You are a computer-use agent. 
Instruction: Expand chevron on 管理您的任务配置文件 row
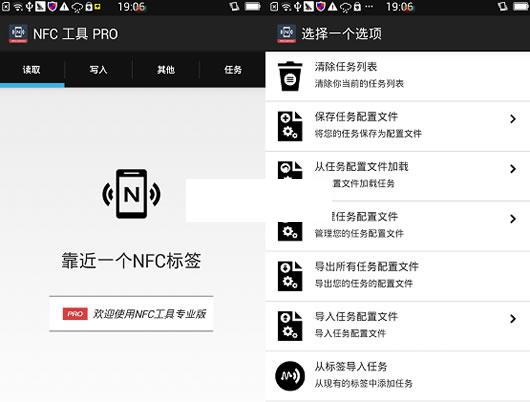coord(513,219)
